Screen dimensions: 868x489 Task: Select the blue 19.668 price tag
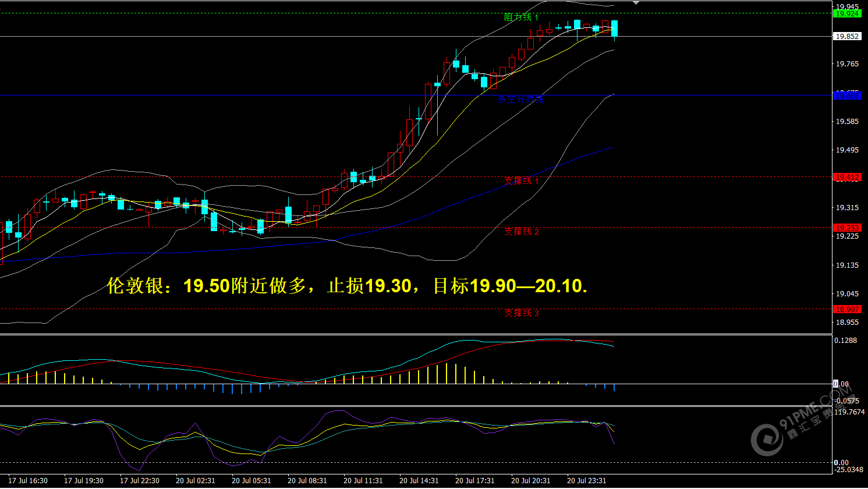click(847, 95)
